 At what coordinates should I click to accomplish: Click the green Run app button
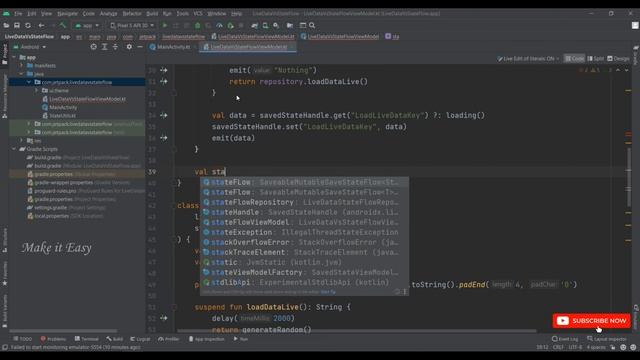pos(165,25)
